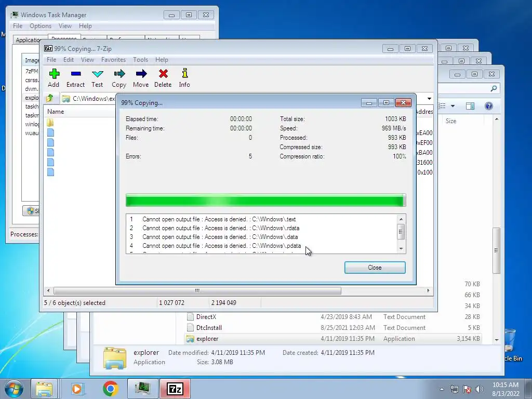The width and height of the screenshot is (532, 399).
Task: Show hidden tray icons arrow
Action: [442, 389]
